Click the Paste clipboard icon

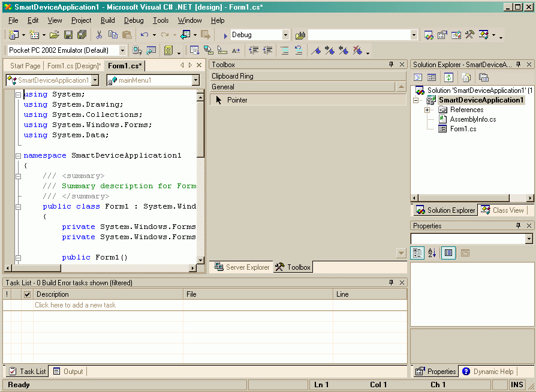(127, 35)
